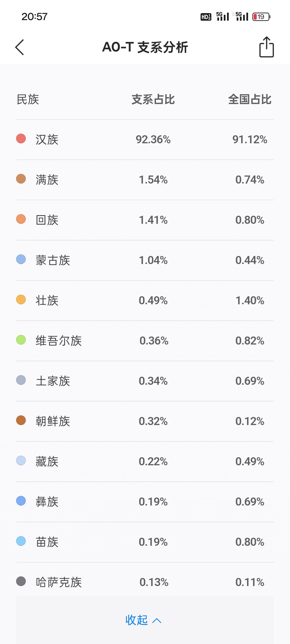
Task: Tap the share icon
Action: click(266, 47)
